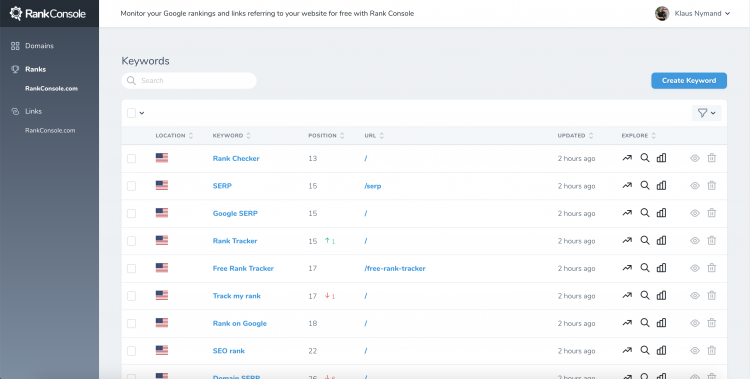Tick the SERP row checkbox

point(131,186)
